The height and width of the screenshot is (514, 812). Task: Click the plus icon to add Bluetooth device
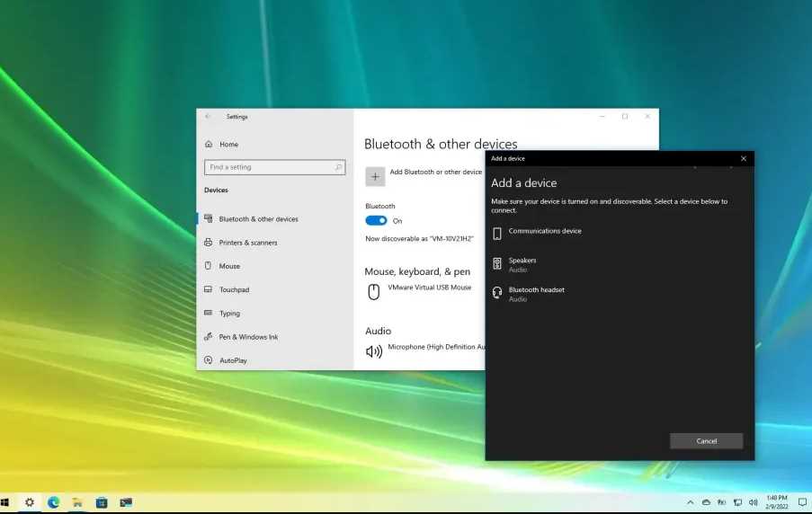pos(375,176)
